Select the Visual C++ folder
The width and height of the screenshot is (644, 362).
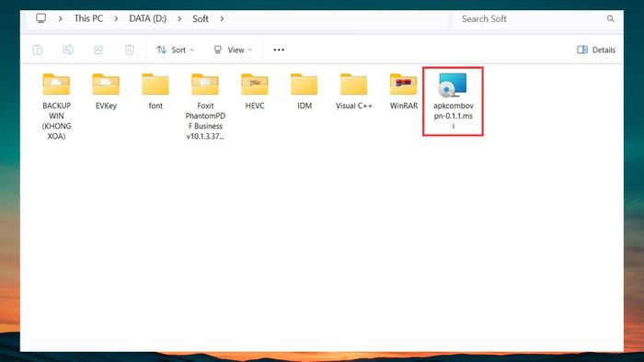[353, 91]
